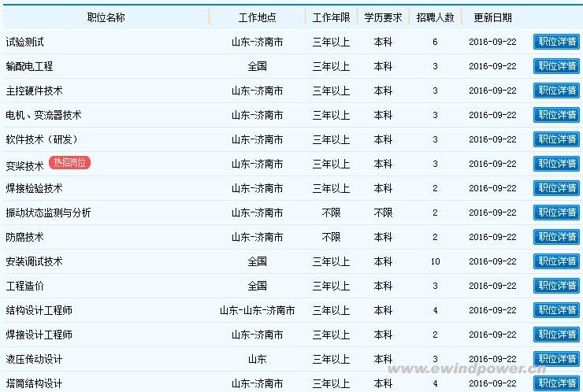View 职位详情 for 主控硬件技术
The image size is (583, 392).
556,91
